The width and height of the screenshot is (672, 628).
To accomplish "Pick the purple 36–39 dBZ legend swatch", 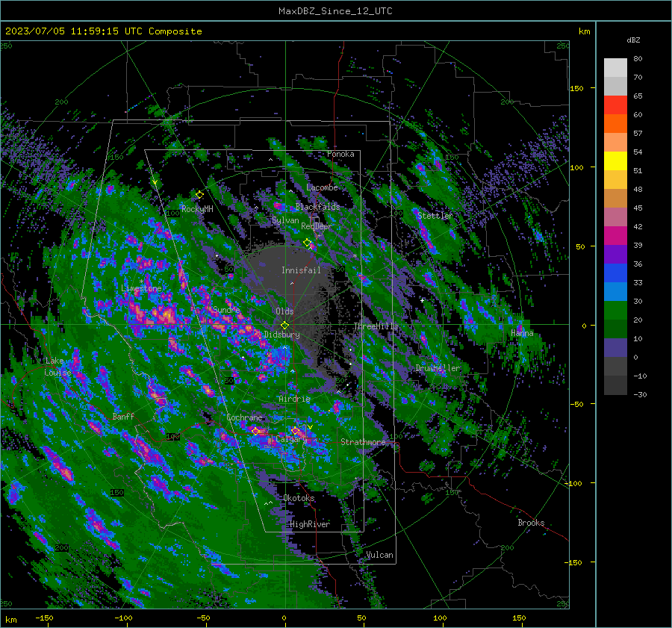I will click(615, 254).
